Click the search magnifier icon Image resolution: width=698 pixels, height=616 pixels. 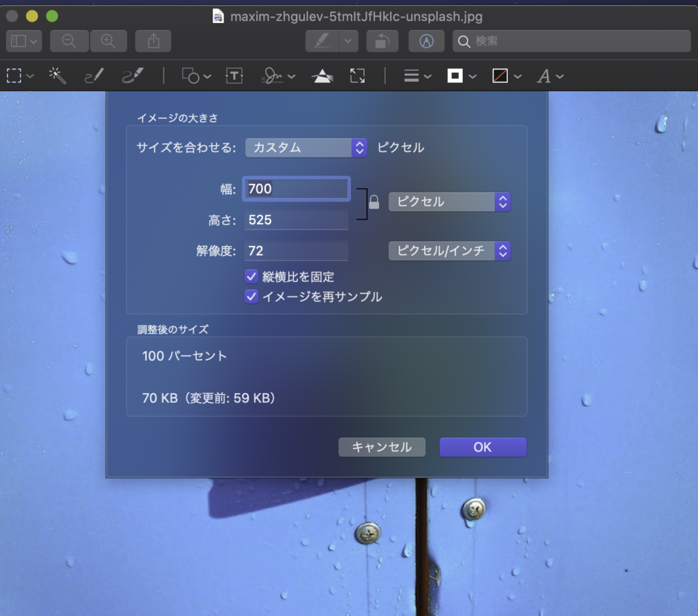click(464, 42)
